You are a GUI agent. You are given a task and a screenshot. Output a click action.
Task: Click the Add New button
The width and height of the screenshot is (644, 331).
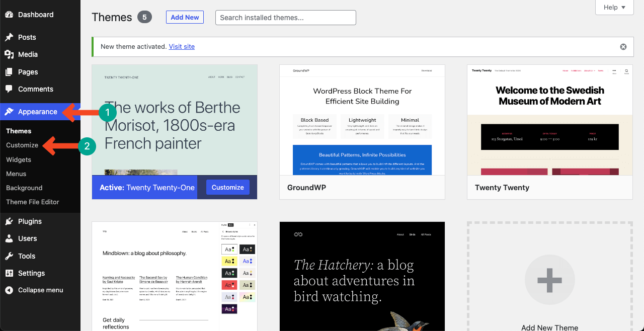tap(185, 17)
